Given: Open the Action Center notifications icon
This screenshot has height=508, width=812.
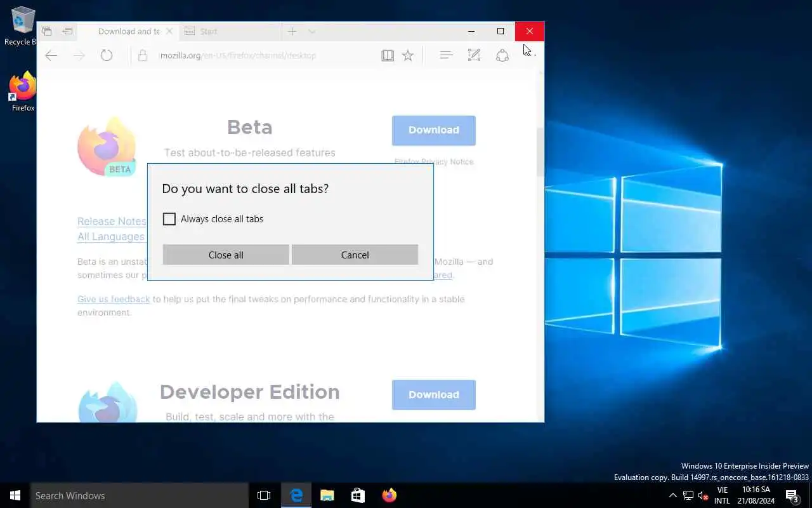Looking at the screenshot, I should point(792,495).
